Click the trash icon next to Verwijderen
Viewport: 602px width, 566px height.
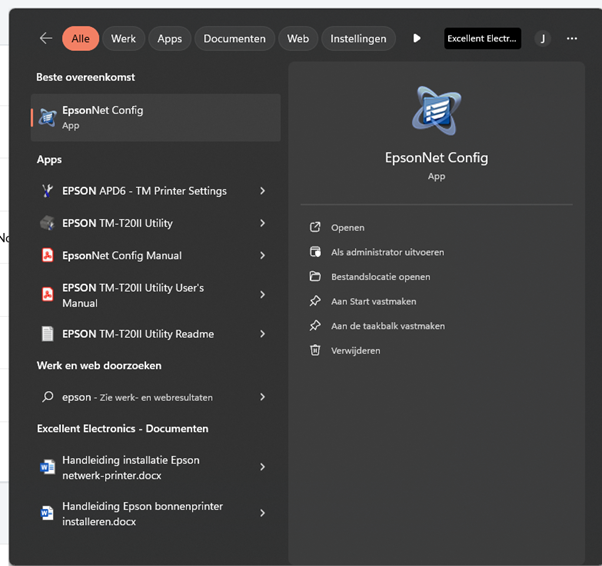[x=315, y=350]
